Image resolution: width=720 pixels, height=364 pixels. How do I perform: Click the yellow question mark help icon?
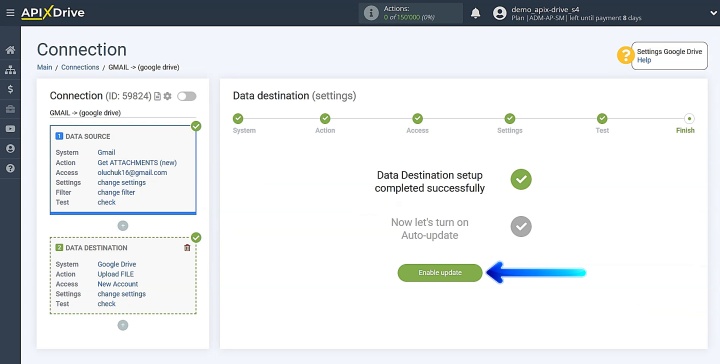tap(625, 56)
